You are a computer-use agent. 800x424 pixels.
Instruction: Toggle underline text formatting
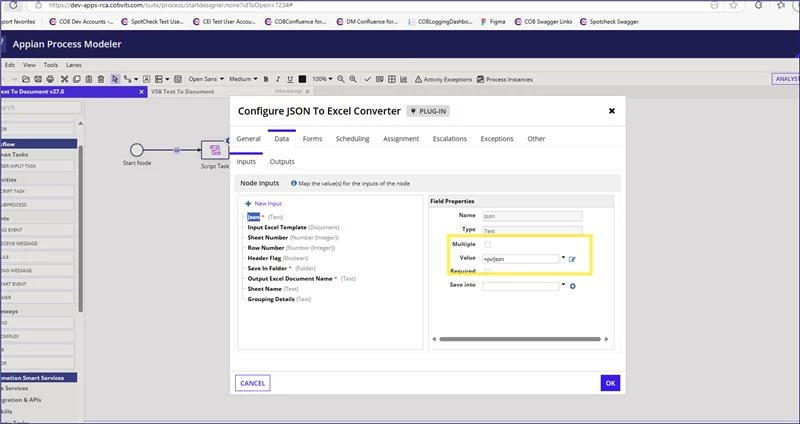point(290,79)
